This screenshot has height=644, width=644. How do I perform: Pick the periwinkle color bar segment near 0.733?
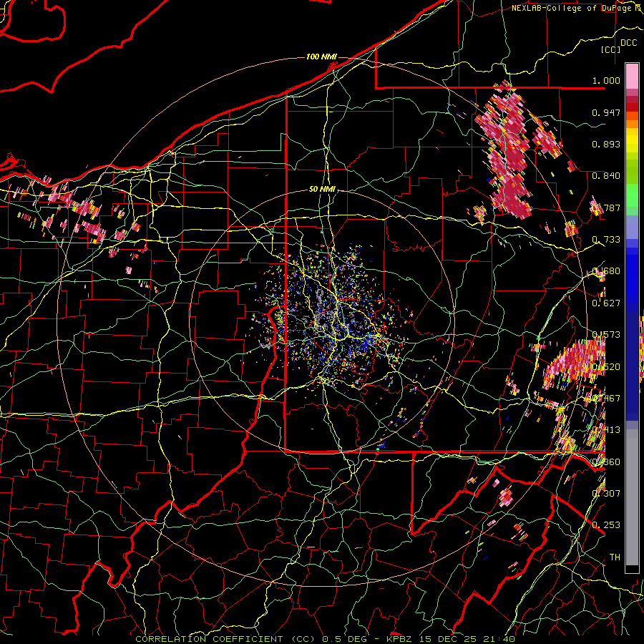[x=632, y=227]
